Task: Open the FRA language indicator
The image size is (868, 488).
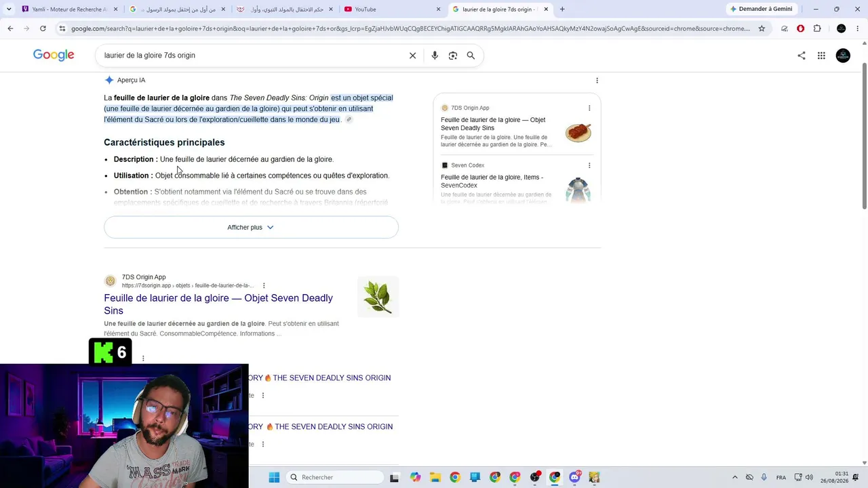Action: coord(781,477)
